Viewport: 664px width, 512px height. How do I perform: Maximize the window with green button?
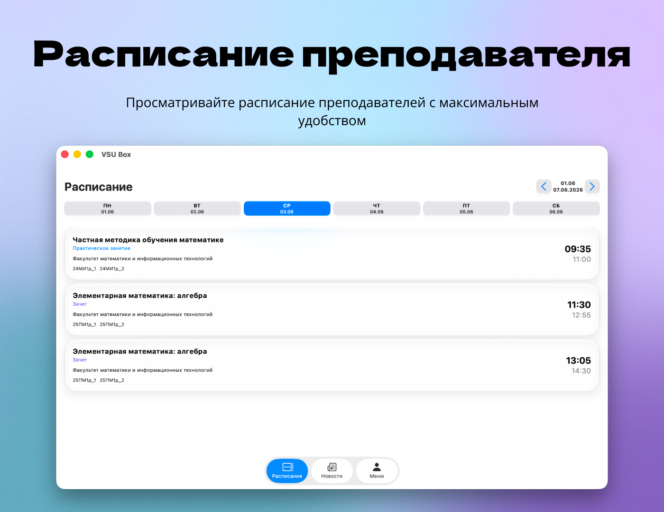click(89, 154)
